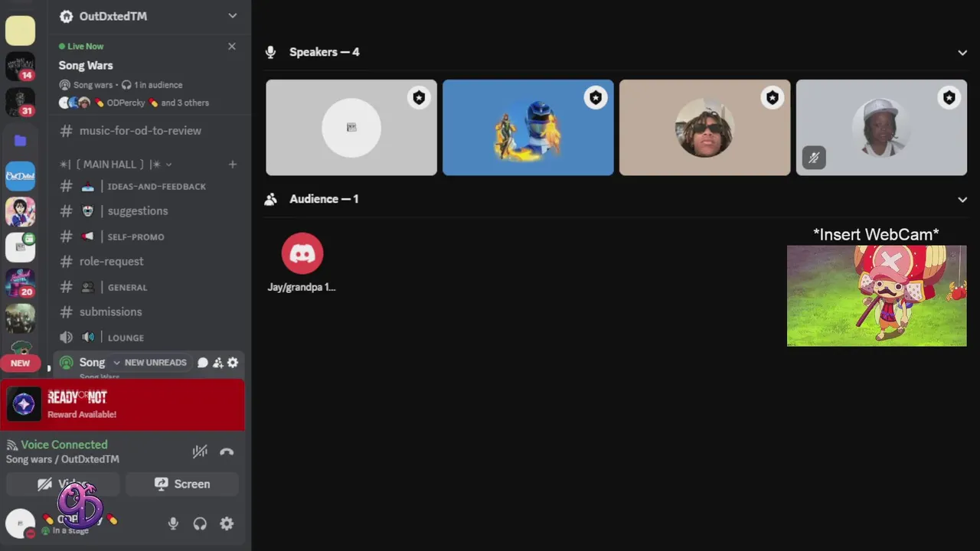980x551 pixels.
Task: Toggle microphone mute
Action: (173, 523)
